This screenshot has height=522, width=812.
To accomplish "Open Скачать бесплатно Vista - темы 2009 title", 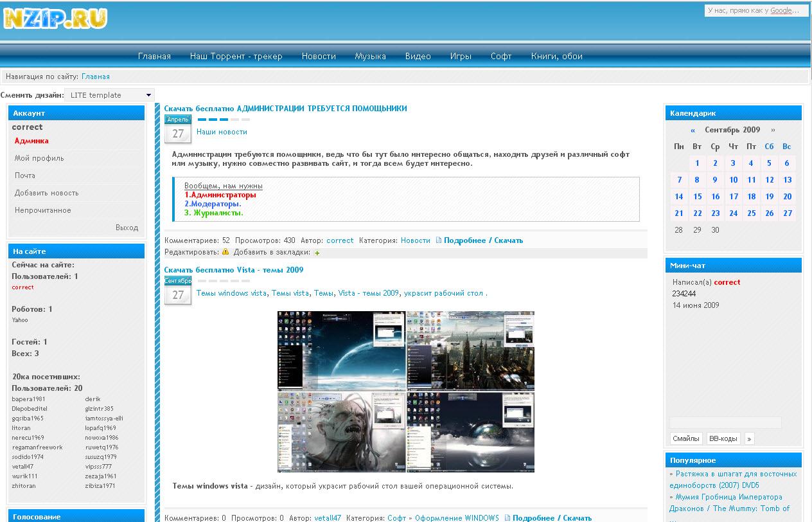I will [x=234, y=270].
